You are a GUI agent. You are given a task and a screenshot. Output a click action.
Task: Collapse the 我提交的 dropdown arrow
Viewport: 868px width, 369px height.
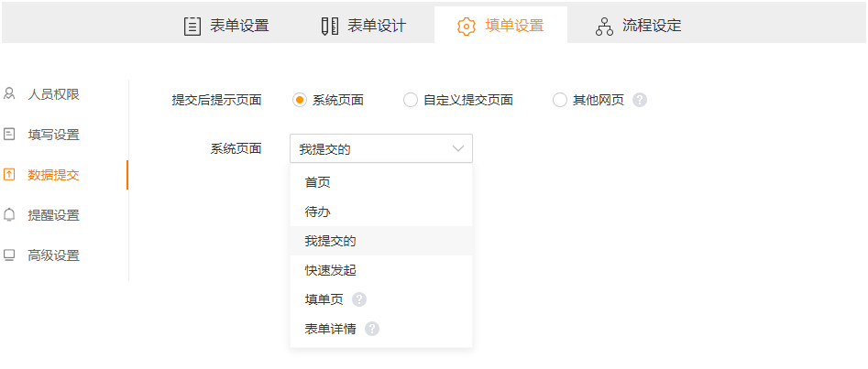tap(457, 149)
